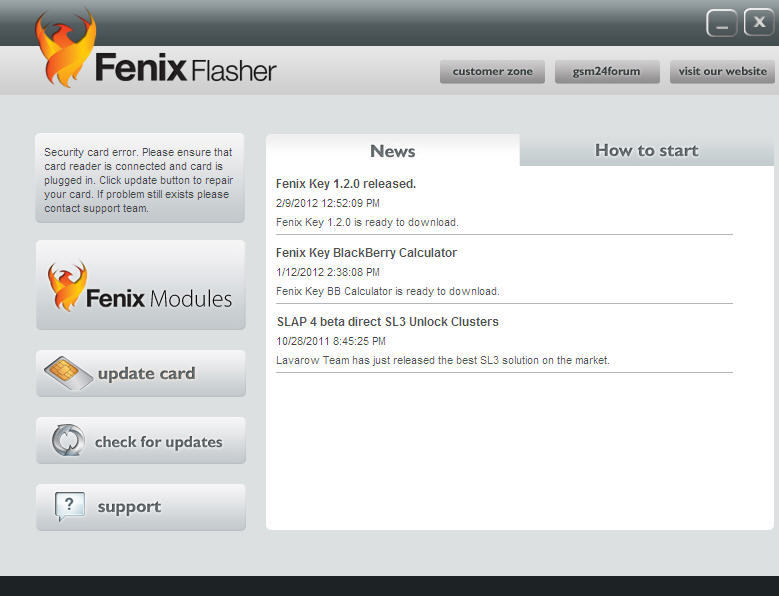Switch to the How to start tab
This screenshot has height=596, width=779.
[646, 151]
